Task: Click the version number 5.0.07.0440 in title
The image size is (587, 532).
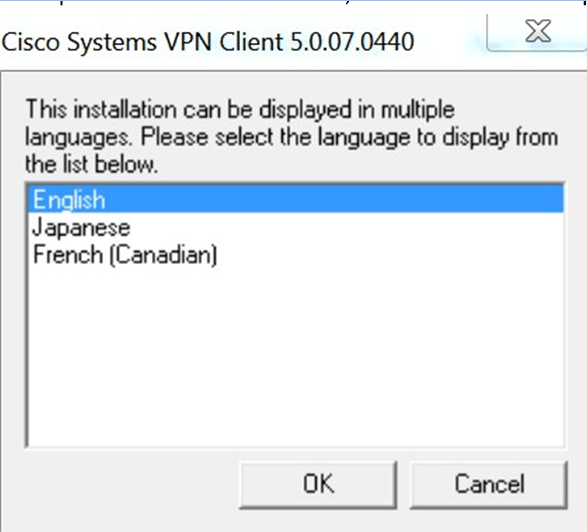Action: tap(352, 42)
